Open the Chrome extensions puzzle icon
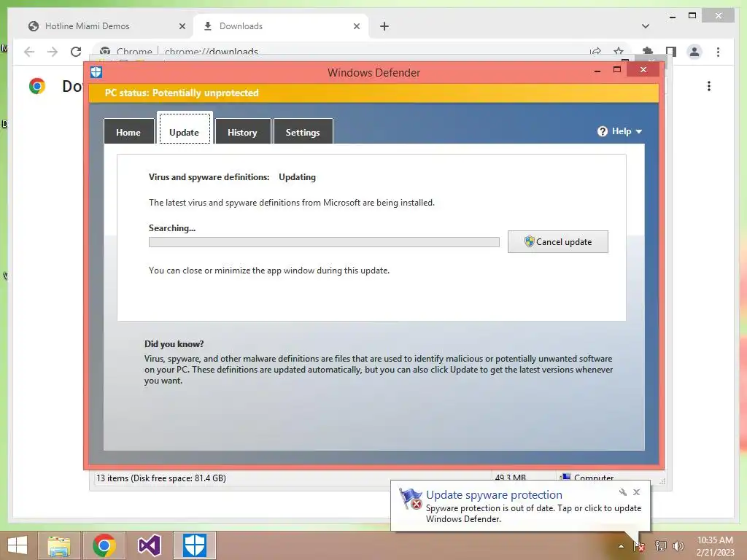This screenshot has height=560, width=747. point(648,51)
